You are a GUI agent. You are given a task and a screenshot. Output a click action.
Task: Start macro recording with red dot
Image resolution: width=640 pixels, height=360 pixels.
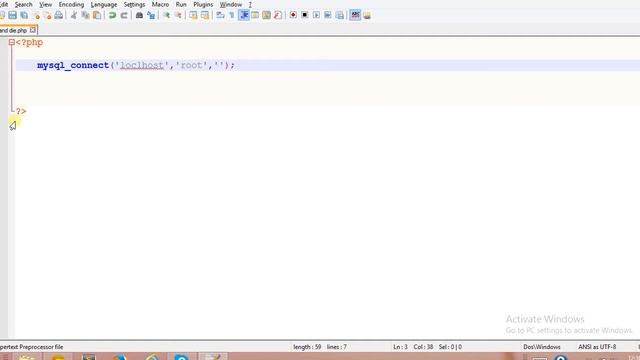(293, 15)
